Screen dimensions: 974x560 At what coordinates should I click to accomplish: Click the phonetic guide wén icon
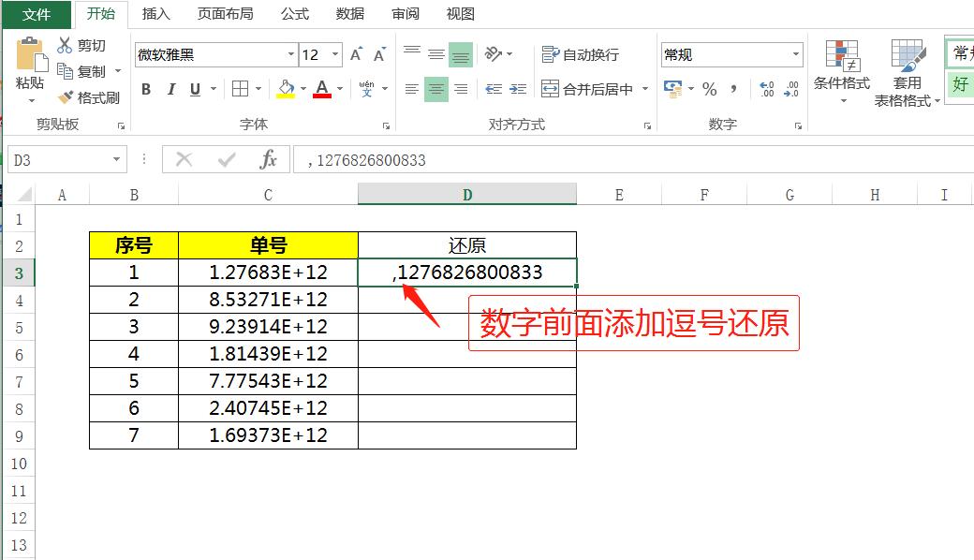pyautogui.click(x=366, y=89)
